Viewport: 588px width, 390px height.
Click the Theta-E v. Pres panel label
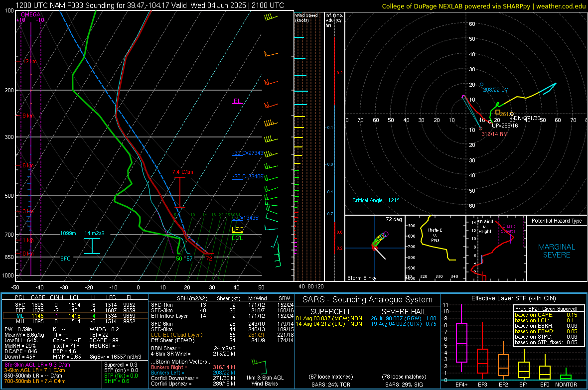(x=435, y=235)
